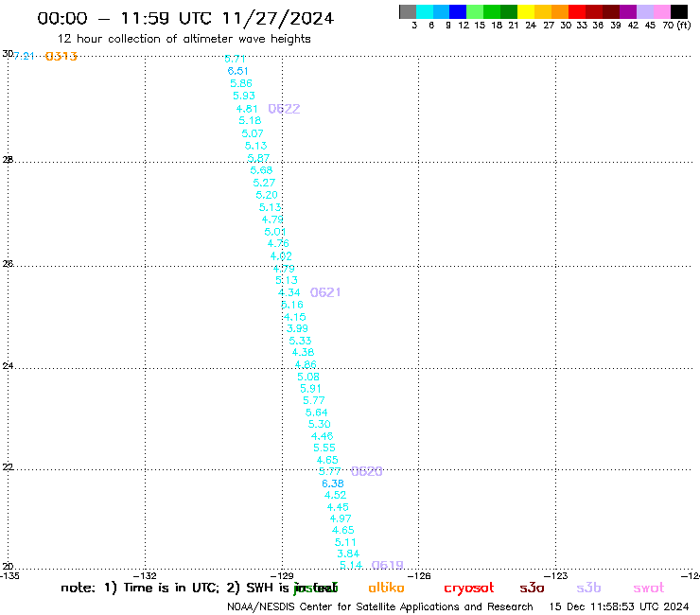The image size is (700, 615).
Task: Click the black swatch in the color legend
Action: (x=679, y=11)
